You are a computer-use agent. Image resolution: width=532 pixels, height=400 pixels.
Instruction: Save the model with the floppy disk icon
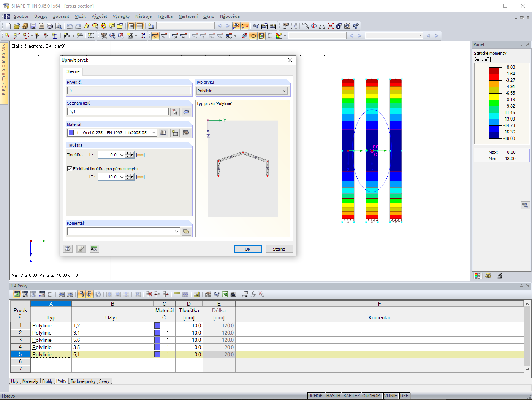(33, 26)
